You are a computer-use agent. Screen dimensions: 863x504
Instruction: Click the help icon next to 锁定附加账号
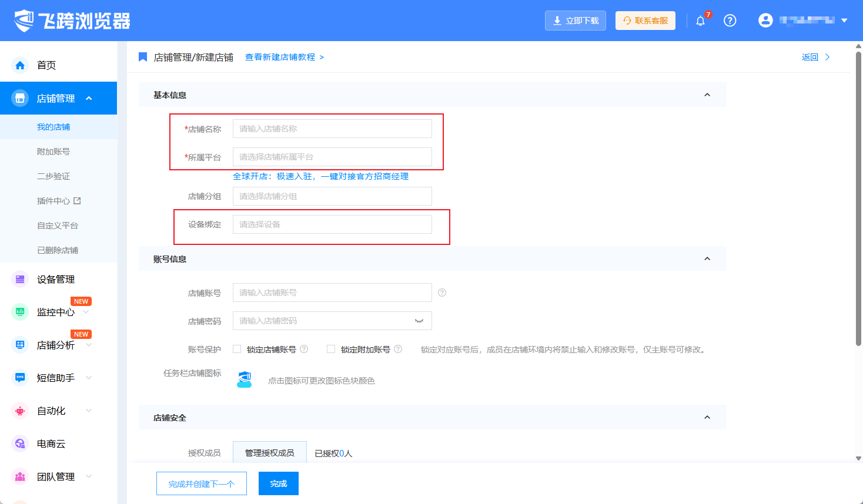coord(398,349)
